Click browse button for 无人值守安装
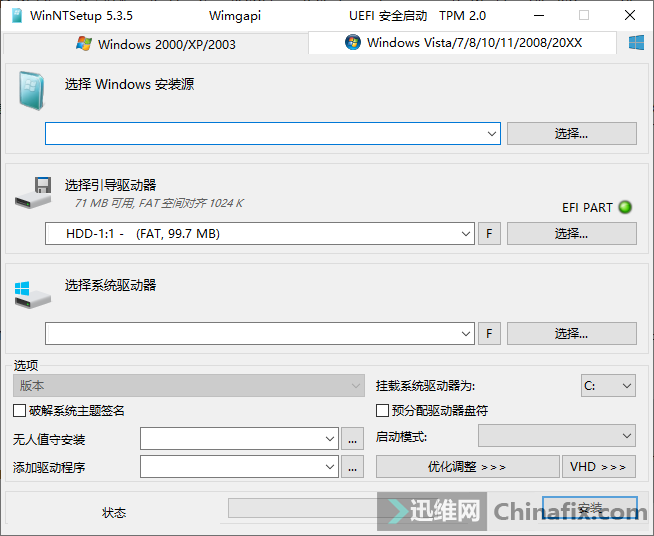This screenshot has height=536, width=654. pyautogui.click(x=352, y=439)
